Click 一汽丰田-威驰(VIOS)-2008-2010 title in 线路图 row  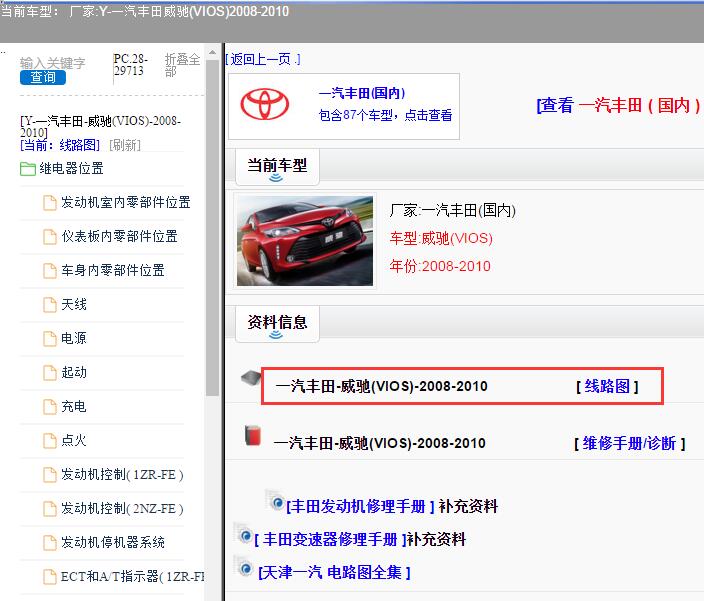pos(381,386)
